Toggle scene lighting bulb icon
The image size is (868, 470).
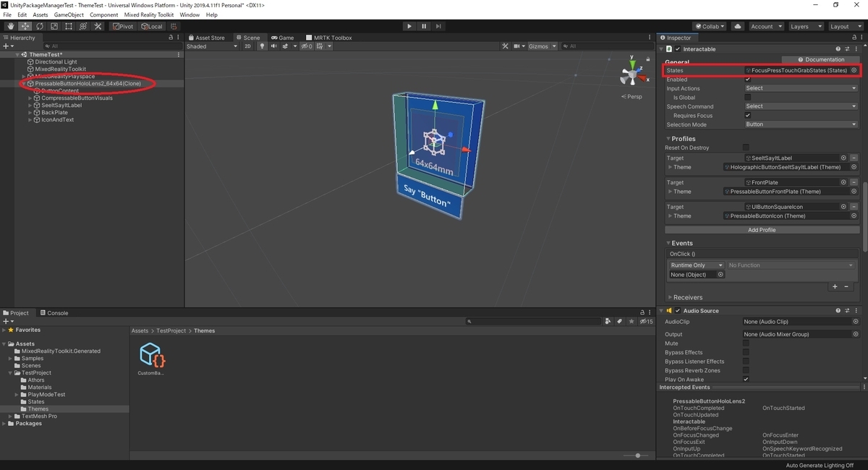point(263,46)
